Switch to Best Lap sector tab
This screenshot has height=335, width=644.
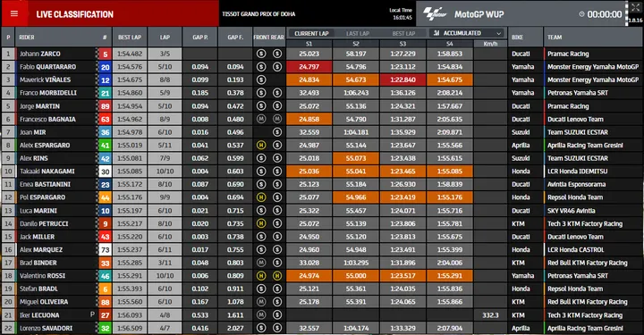(x=403, y=34)
